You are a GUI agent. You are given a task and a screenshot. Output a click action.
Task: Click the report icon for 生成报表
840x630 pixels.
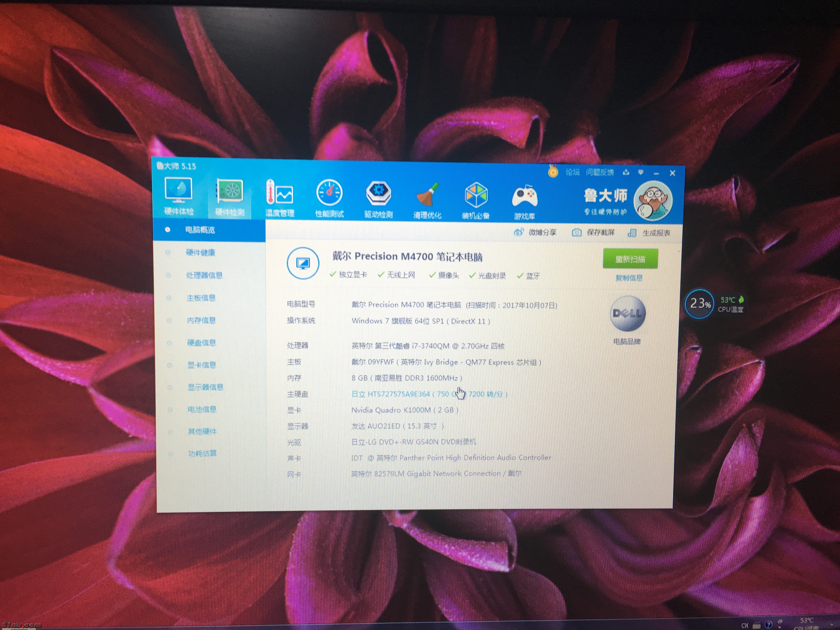click(x=632, y=233)
